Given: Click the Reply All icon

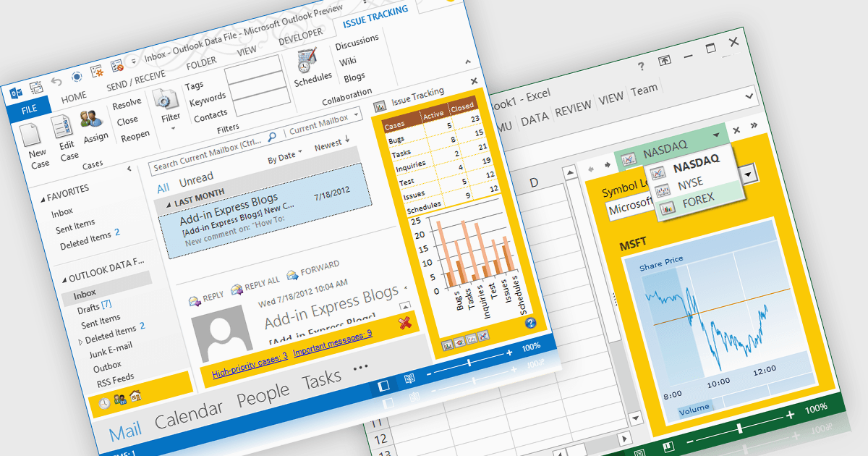Looking at the screenshot, I should [237, 290].
